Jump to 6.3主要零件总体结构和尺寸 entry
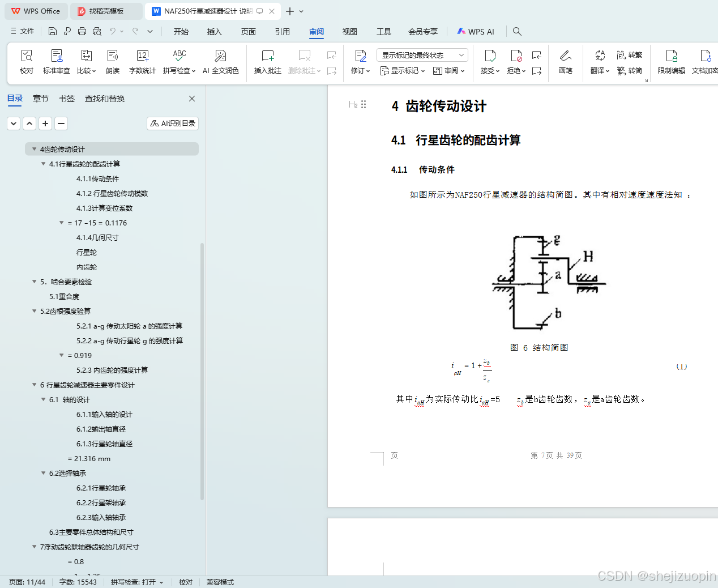The width and height of the screenshot is (718, 588). tap(91, 532)
